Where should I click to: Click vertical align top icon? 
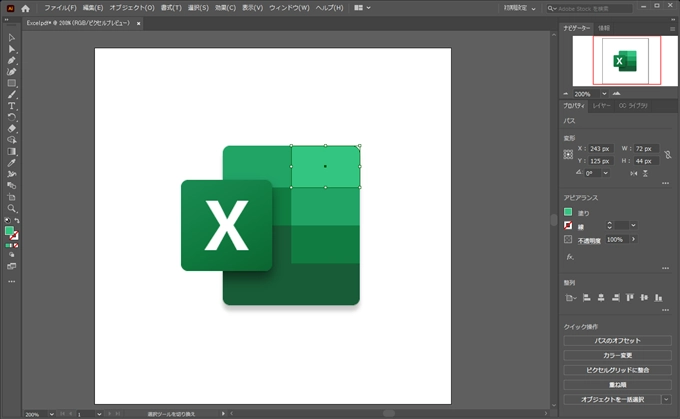pyautogui.click(x=630, y=298)
